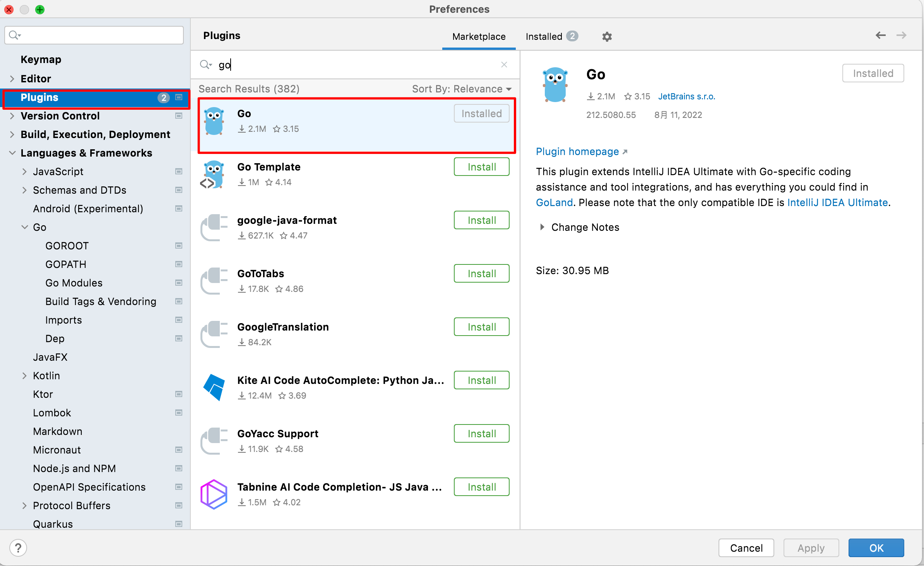Viewport: 924px width, 566px height.
Task: Collapse Languages & Frameworks node
Action: click(12, 153)
